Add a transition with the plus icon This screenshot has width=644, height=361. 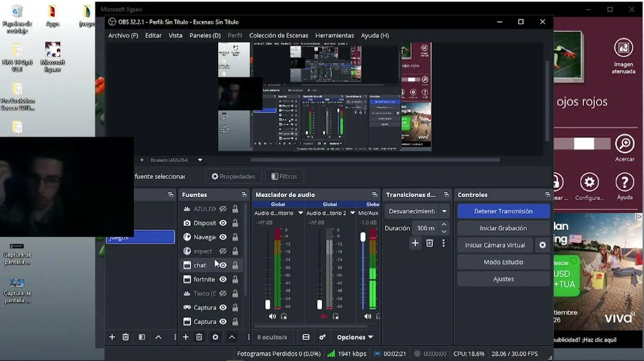(x=415, y=243)
